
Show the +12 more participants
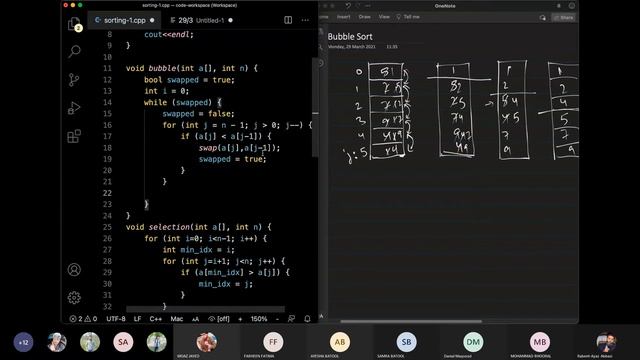point(23,342)
